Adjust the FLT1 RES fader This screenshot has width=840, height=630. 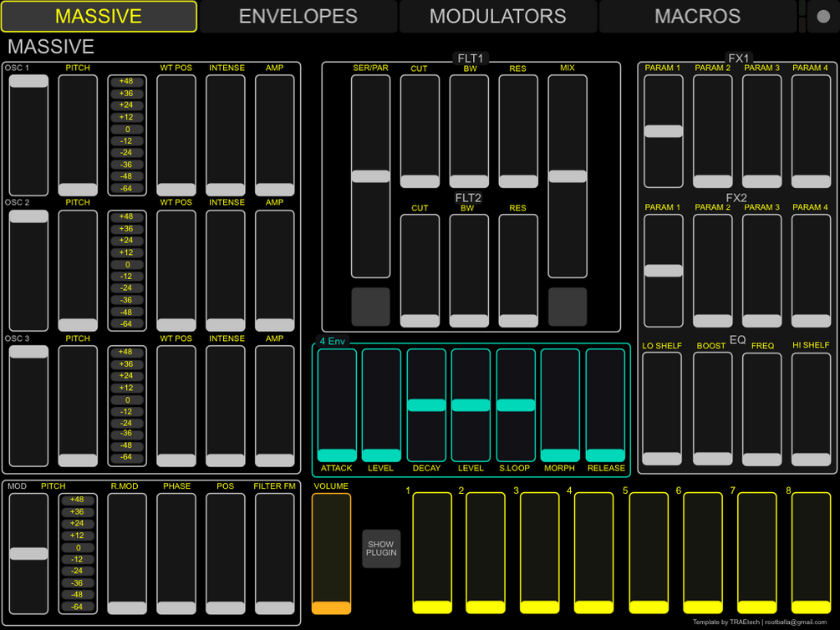click(518, 131)
